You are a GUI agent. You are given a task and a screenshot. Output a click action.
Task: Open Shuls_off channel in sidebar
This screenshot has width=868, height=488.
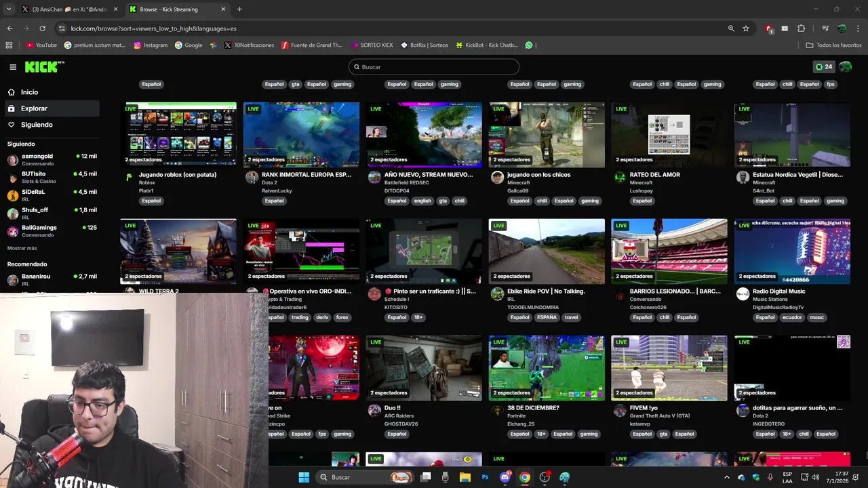point(52,213)
